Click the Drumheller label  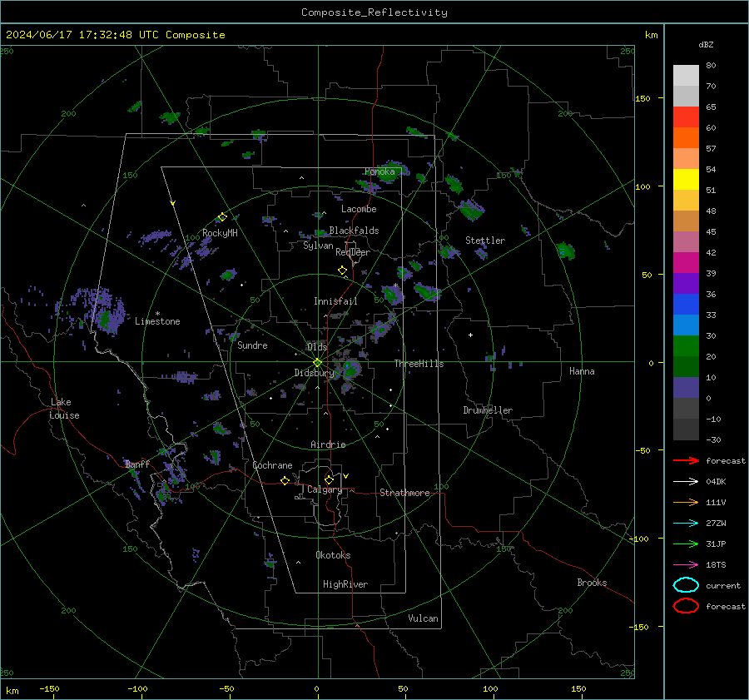pyautogui.click(x=488, y=410)
